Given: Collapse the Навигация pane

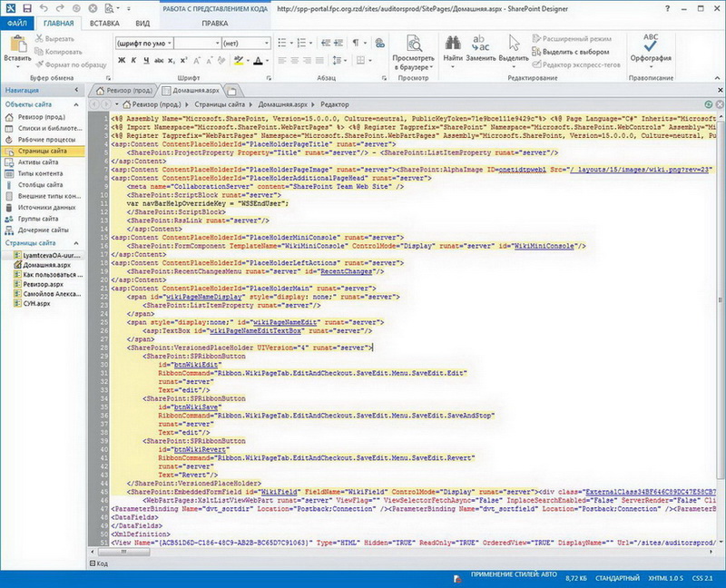Looking at the screenshot, I should 76,90.
